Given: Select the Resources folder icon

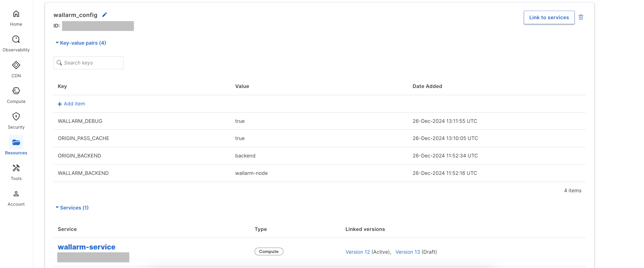Looking at the screenshot, I should [x=16, y=142].
